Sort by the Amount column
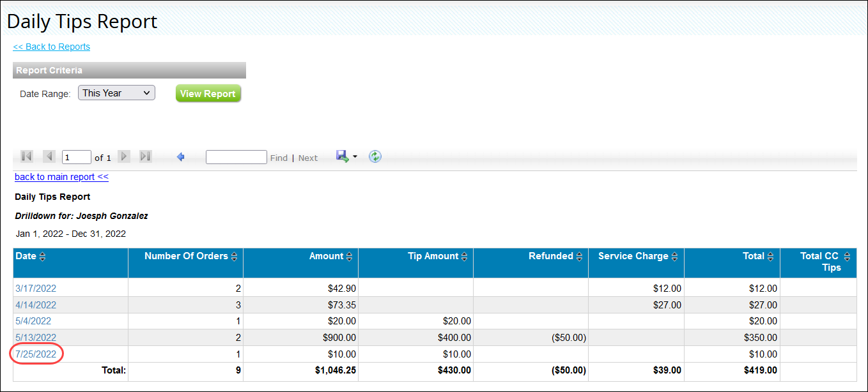868x392 pixels. 350,257
